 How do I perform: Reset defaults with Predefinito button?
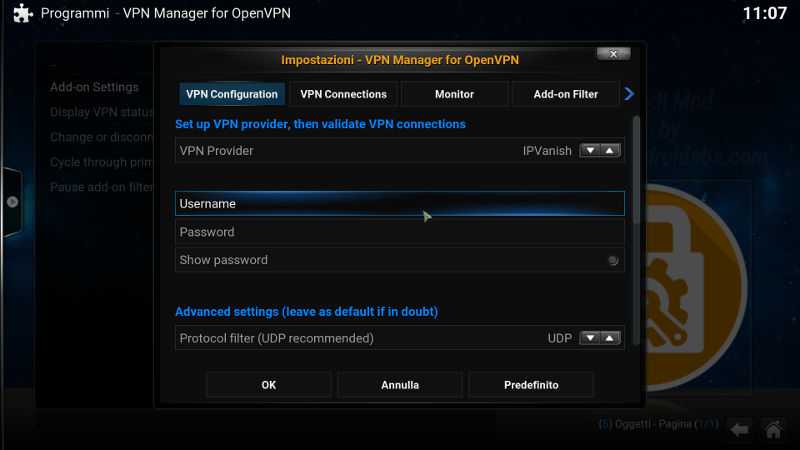(531, 385)
